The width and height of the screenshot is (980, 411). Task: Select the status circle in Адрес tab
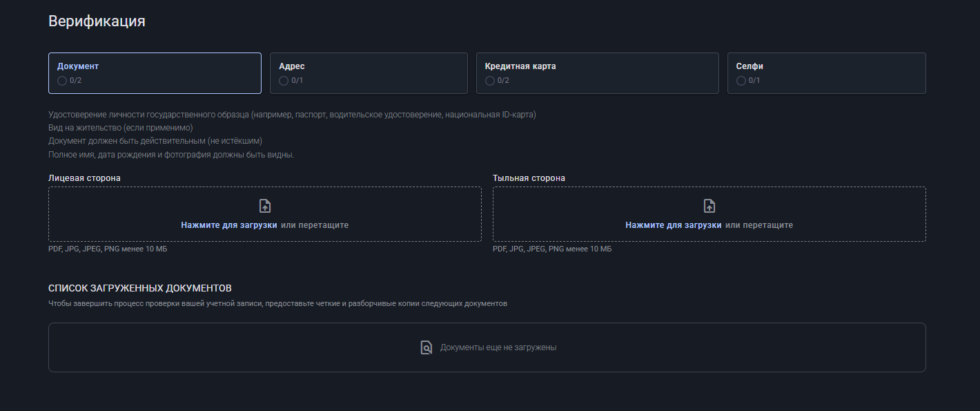point(284,81)
